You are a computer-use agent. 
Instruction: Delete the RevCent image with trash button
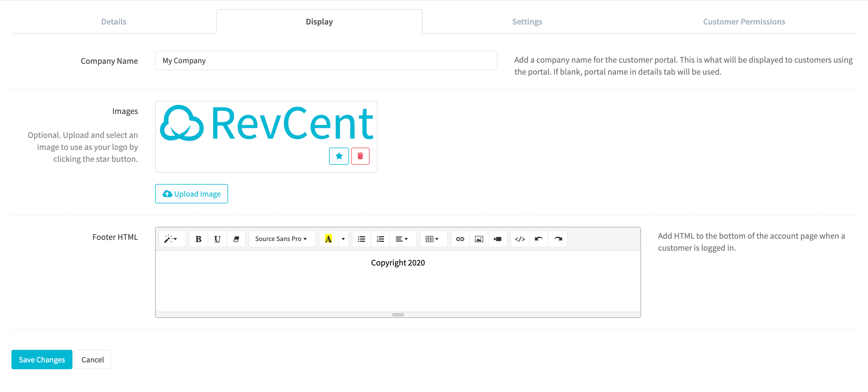(360, 156)
